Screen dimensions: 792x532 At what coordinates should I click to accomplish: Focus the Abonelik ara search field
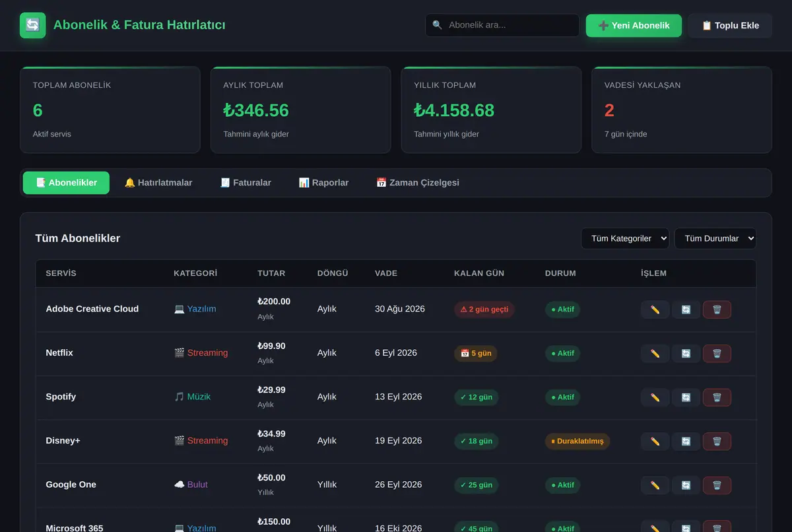click(502, 25)
